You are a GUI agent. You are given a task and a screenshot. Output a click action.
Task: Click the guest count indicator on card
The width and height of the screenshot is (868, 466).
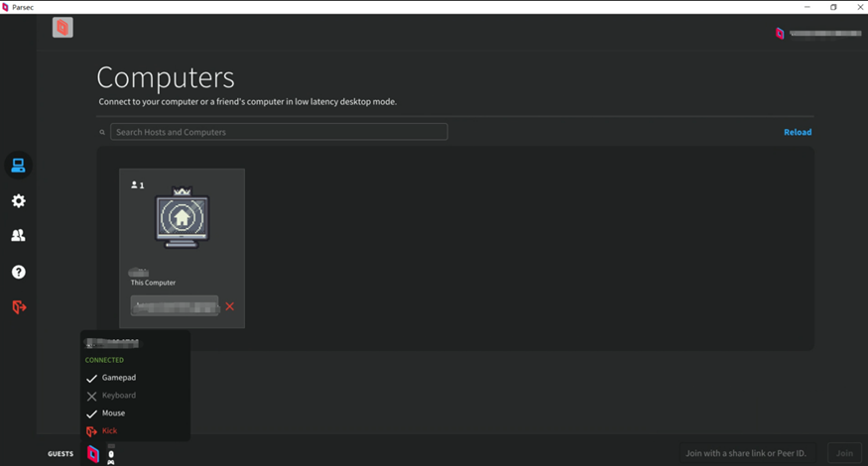point(137,184)
